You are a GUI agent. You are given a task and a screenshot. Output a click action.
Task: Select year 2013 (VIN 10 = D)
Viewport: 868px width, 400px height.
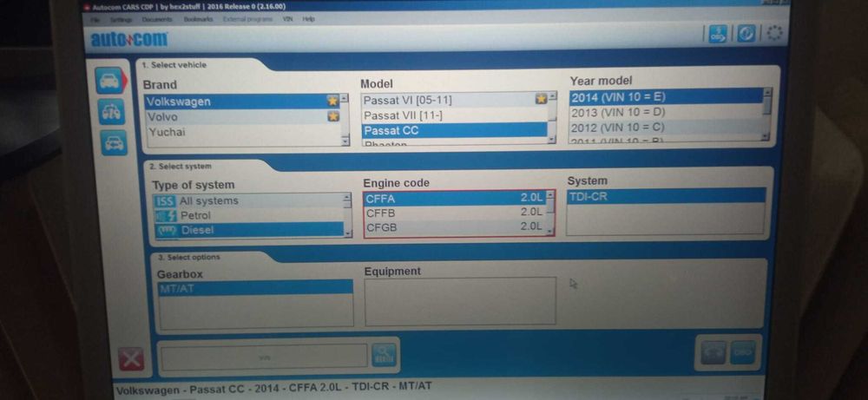coord(666,112)
